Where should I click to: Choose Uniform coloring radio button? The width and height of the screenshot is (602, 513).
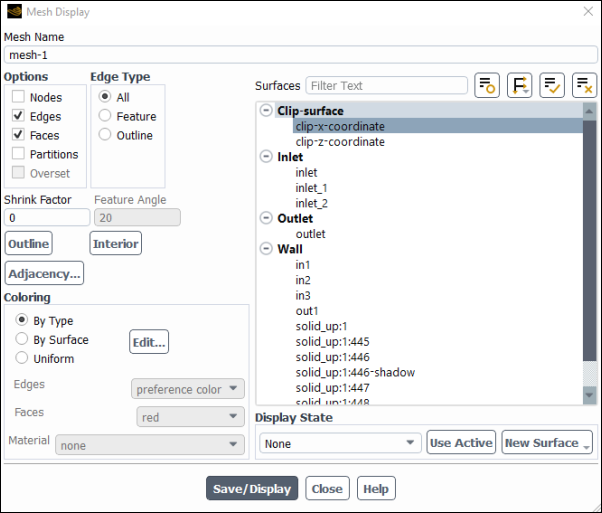22,358
